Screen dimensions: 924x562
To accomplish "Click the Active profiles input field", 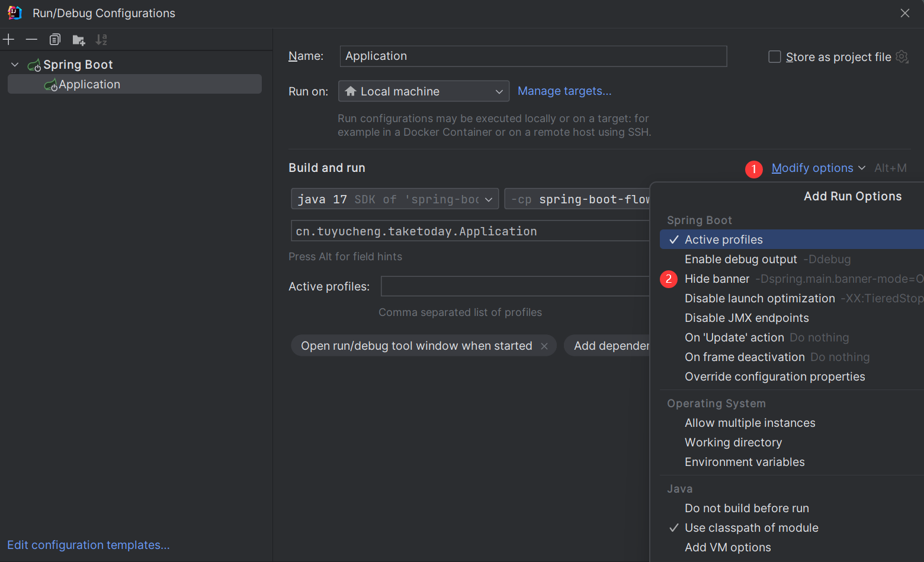I will coord(515,286).
